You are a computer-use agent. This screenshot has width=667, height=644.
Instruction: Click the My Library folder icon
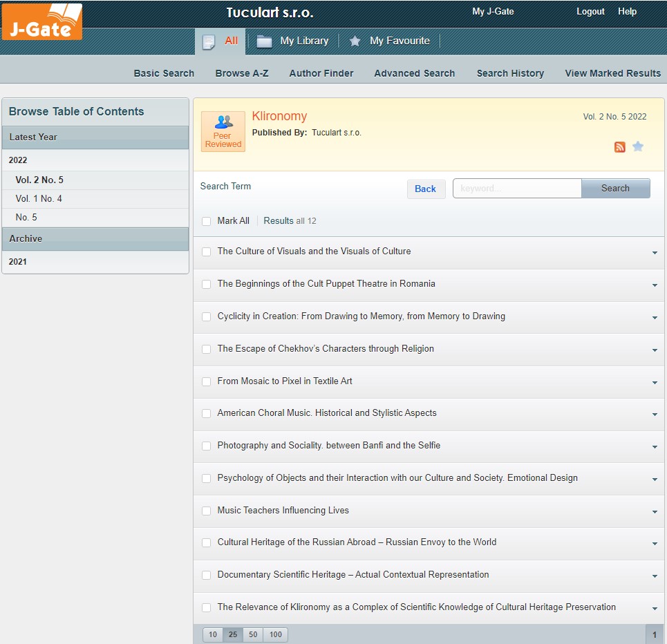(x=264, y=41)
